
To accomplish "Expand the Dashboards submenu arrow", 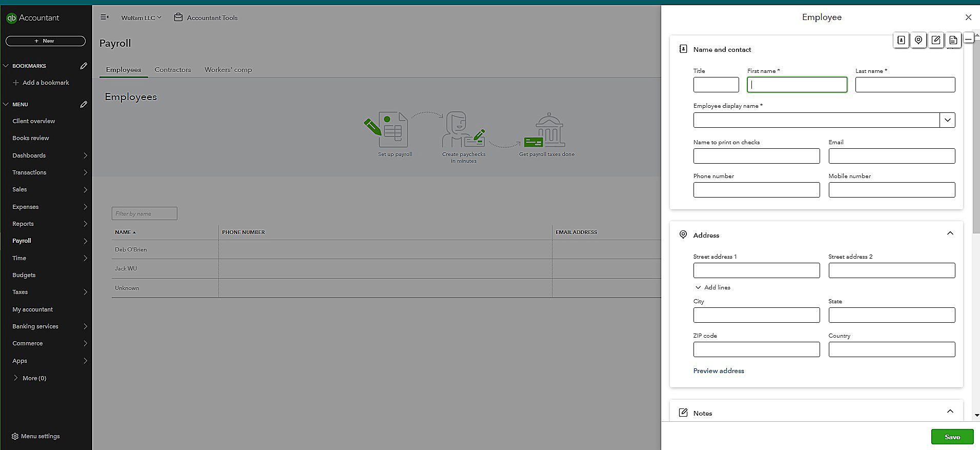I will [x=85, y=155].
